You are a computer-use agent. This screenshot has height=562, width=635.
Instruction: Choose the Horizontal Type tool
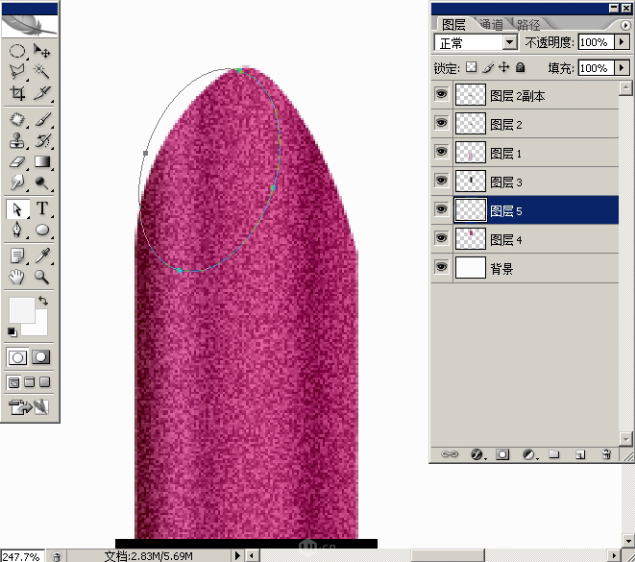click(43, 209)
